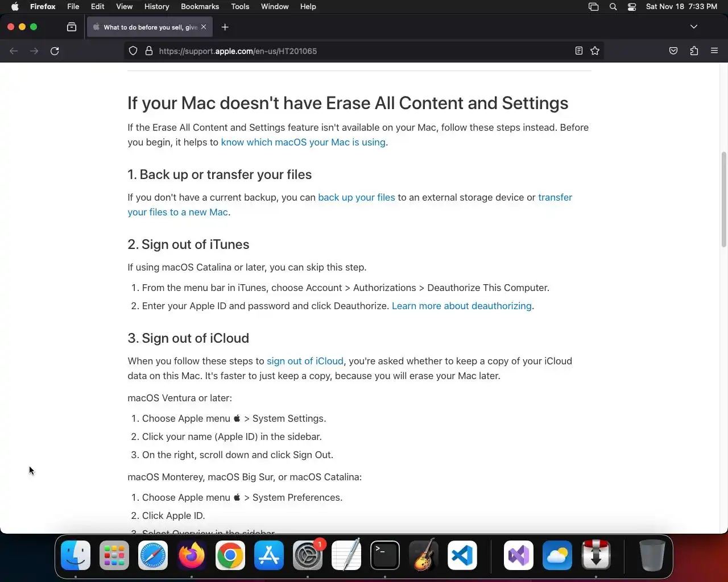The image size is (728, 582).
Task: Click the page vertical scrollbar thumb
Action: pyautogui.click(x=723, y=199)
